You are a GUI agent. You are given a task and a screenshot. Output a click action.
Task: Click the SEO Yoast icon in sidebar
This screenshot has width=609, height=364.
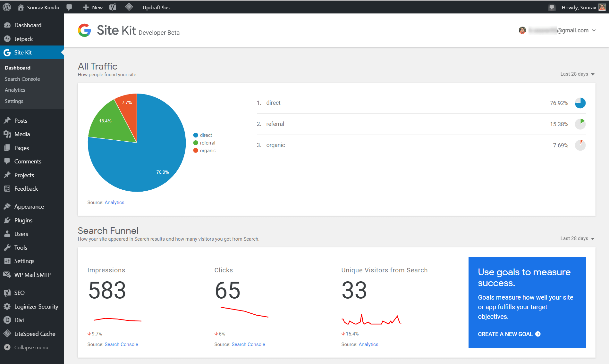pos(7,293)
